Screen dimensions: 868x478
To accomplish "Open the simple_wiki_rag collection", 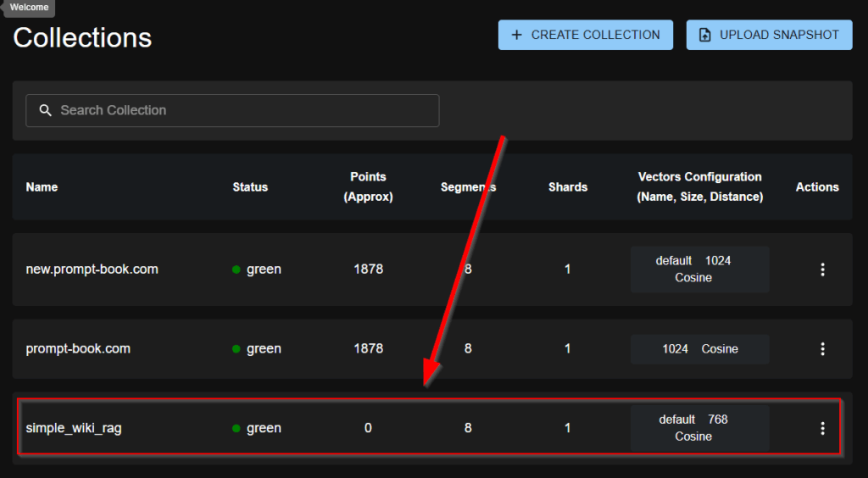I will pos(74,429).
